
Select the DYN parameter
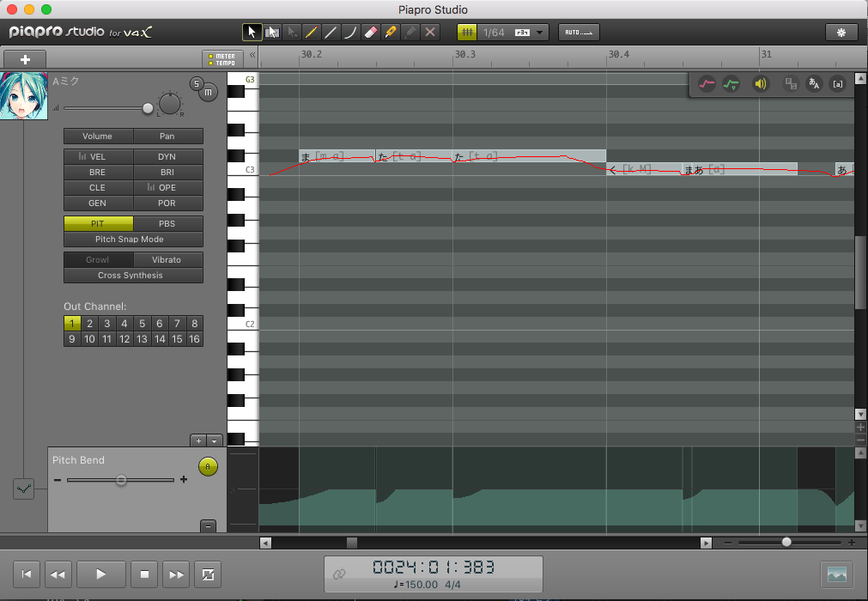coord(167,156)
